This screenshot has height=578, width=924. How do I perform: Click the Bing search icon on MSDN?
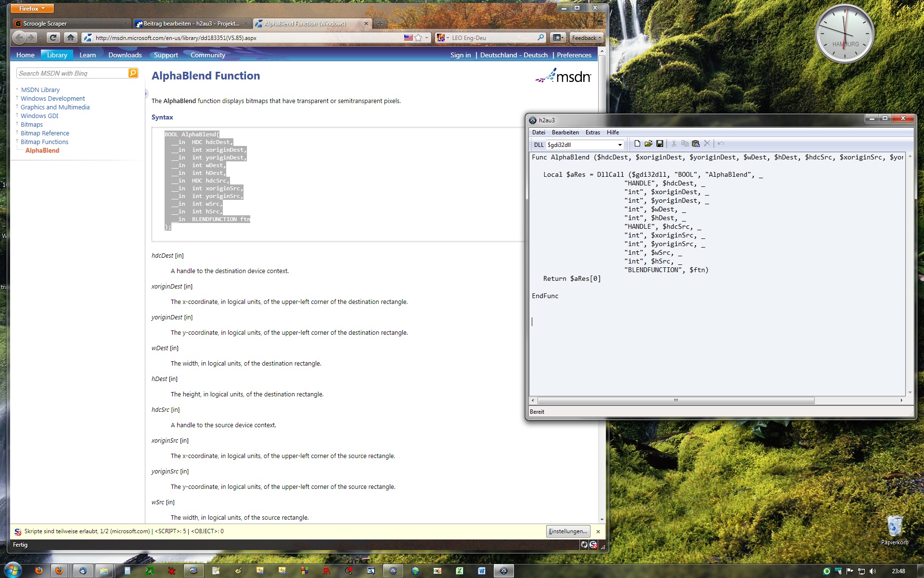click(x=133, y=73)
